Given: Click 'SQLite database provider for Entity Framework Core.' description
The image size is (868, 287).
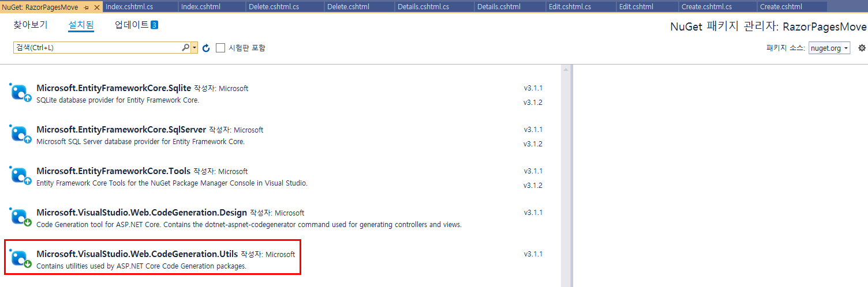Looking at the screenshot, I should pyautogui.click(x=118, y=100).
